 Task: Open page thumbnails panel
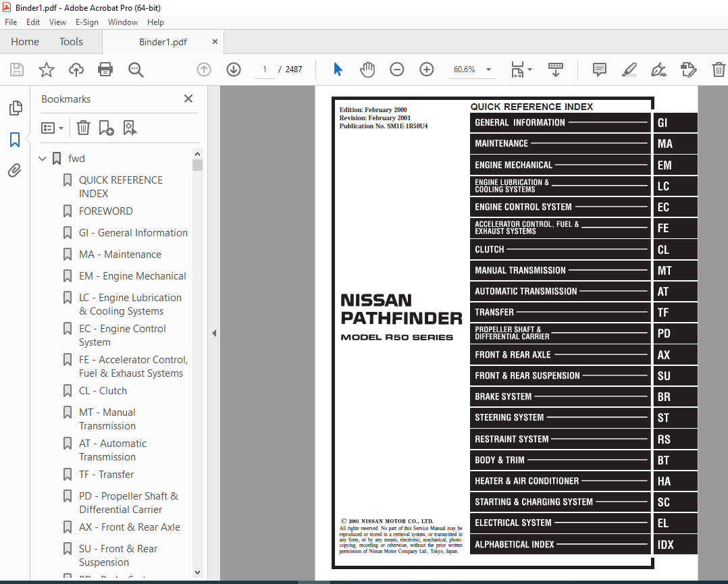pos(16,108)
